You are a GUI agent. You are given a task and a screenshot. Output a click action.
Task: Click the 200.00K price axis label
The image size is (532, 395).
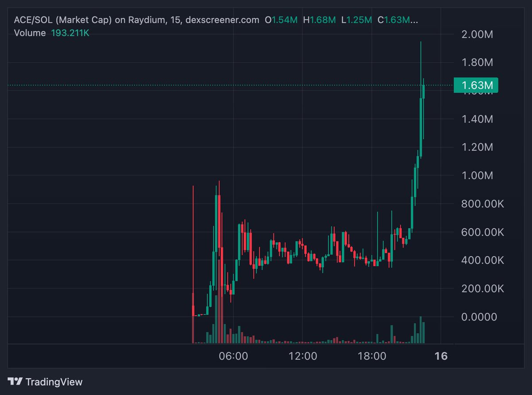point(483,289)
